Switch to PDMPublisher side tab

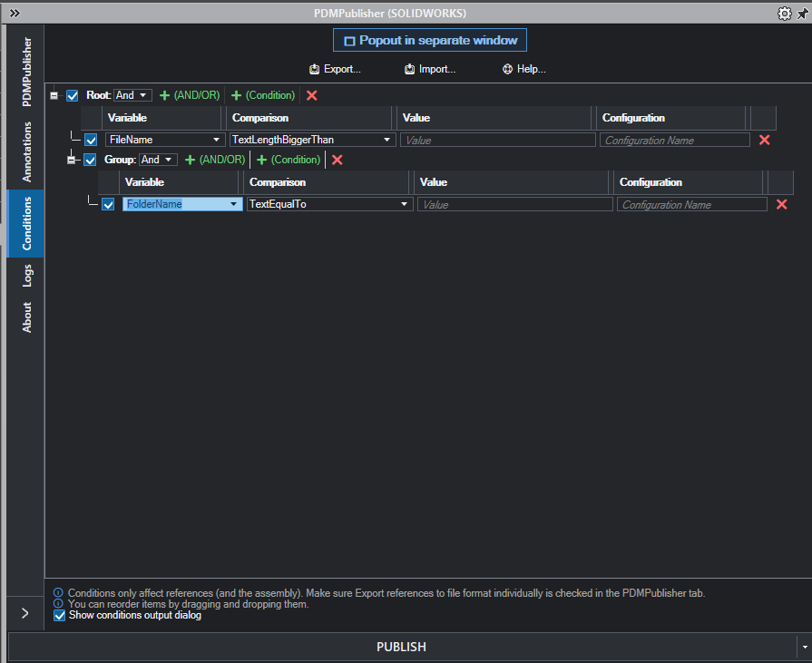26,72
